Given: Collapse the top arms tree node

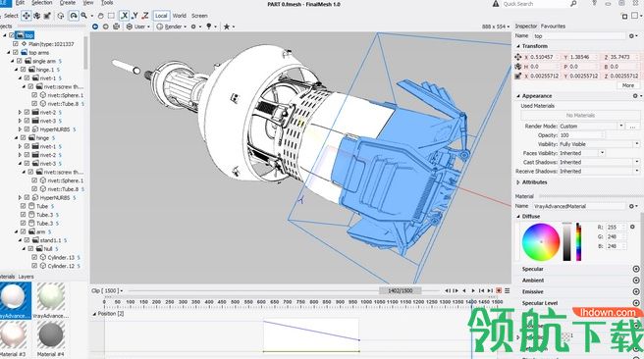Looking at the screenshot, I should [x=8, y=53].
